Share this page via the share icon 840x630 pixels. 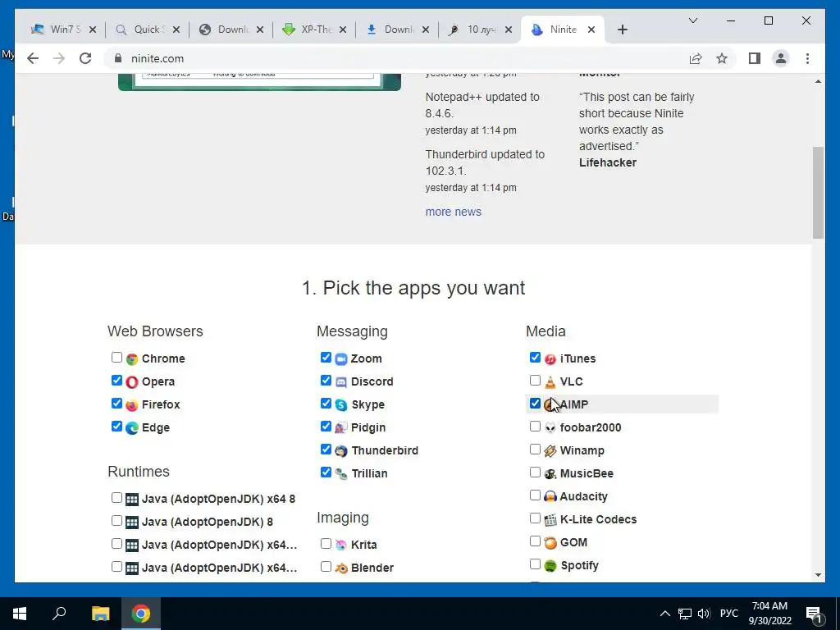(696, 58)
